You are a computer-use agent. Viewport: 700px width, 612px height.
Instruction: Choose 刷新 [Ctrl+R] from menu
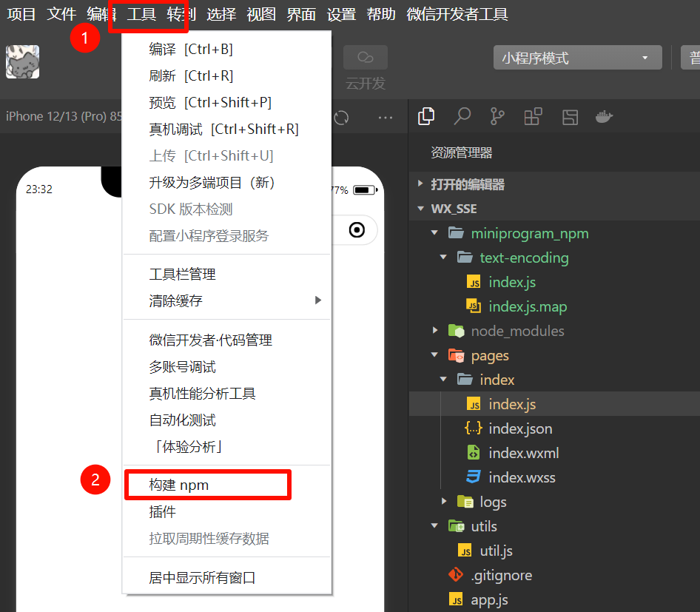click(226, 76)
